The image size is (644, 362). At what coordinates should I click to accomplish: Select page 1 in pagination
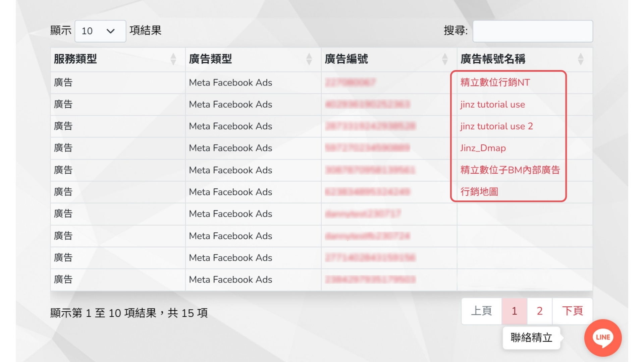514,311
